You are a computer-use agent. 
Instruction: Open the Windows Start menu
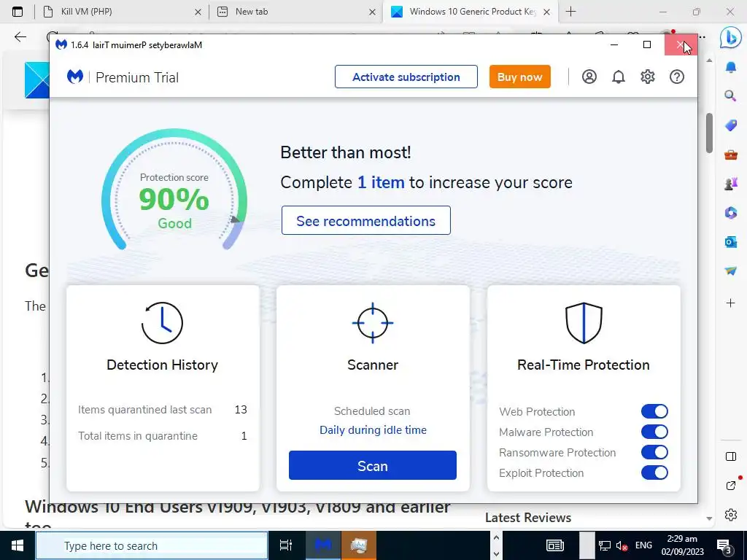point(18,545)
